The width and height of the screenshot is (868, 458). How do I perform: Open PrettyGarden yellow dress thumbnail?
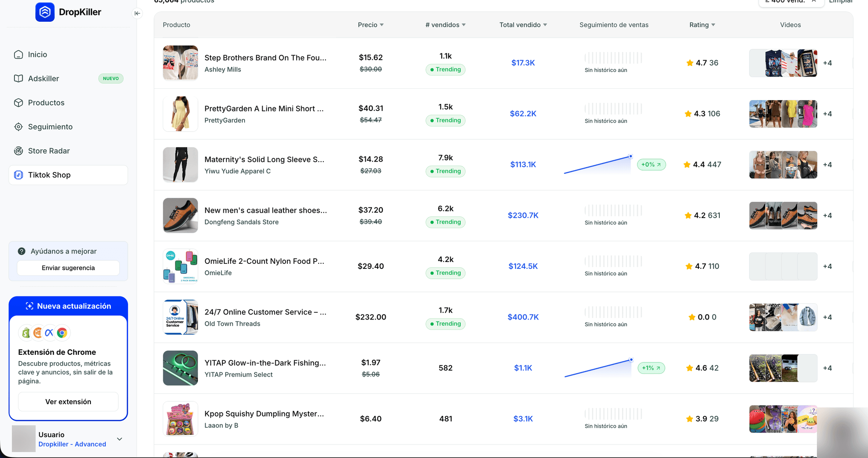pos(180,114)
